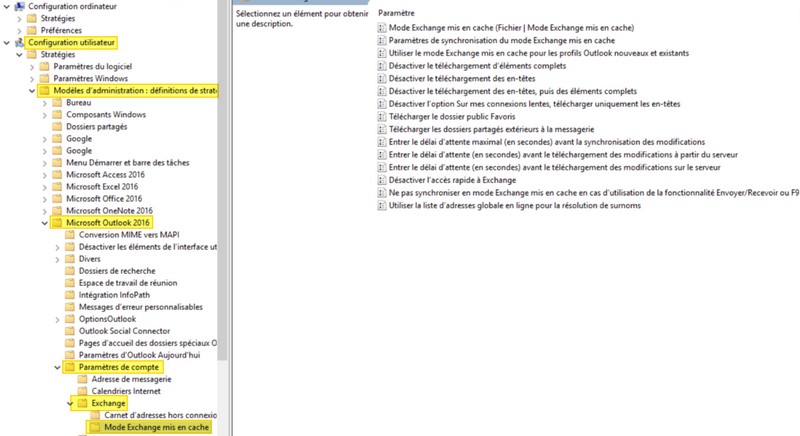Image resolution: width=800 pixels, height=436 pixels.
Task: Click the Carnet d'adresses hors connexion folder icon
Action: (95, 415)
